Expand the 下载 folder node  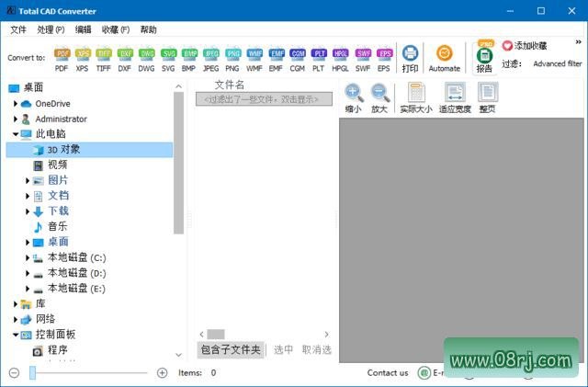(x=28, y=211)
